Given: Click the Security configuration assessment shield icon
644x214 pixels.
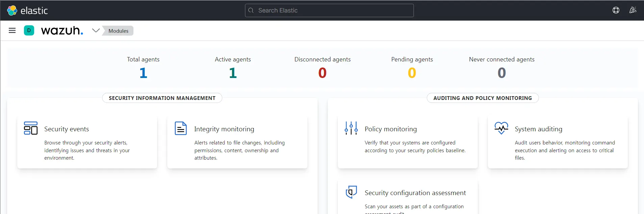Looking at the screenshot, I should [351, 192].
